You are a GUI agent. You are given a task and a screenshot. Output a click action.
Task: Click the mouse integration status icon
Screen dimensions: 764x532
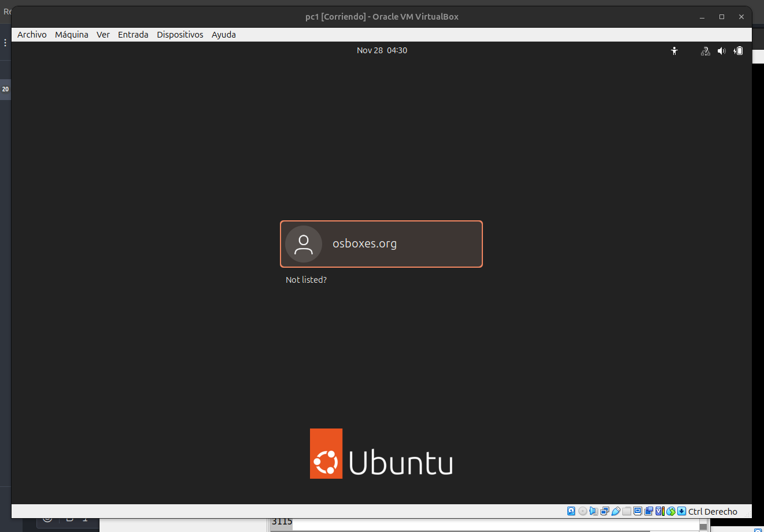671,511
